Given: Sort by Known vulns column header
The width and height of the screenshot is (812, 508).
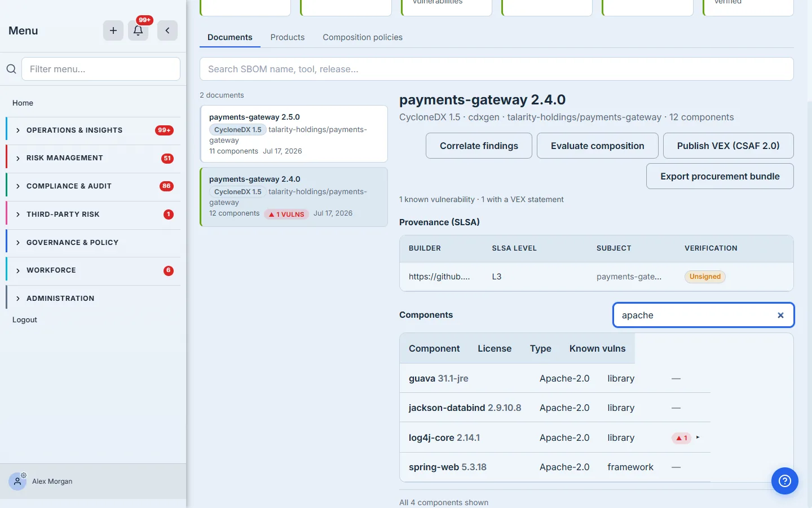Looking at the screenshot, I should (x=597, y=348).
